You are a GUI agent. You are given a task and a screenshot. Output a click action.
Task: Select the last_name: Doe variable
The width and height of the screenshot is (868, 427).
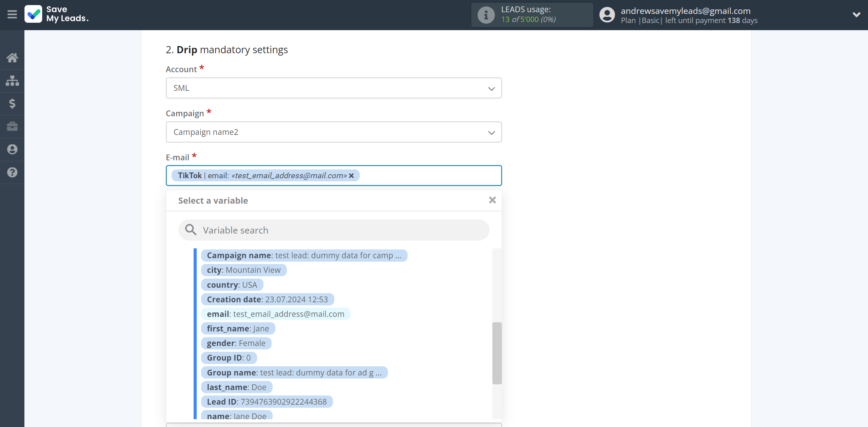237,387
